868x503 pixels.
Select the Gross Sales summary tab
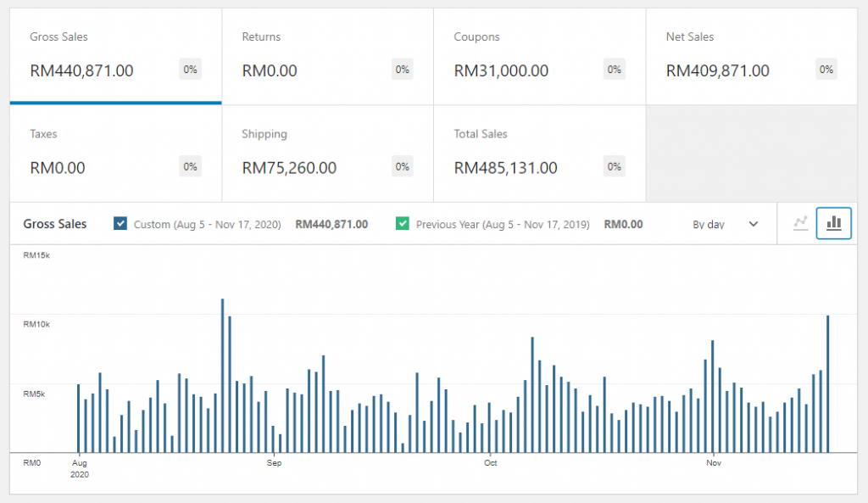pos(115,56)
